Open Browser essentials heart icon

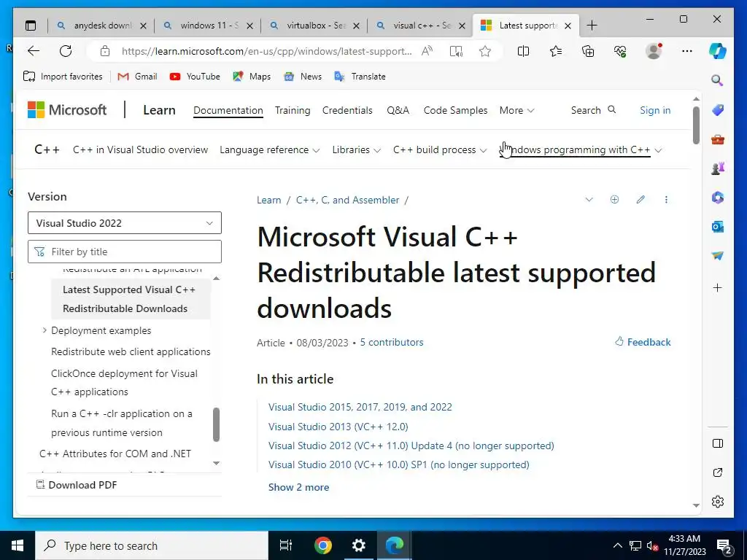620,51
